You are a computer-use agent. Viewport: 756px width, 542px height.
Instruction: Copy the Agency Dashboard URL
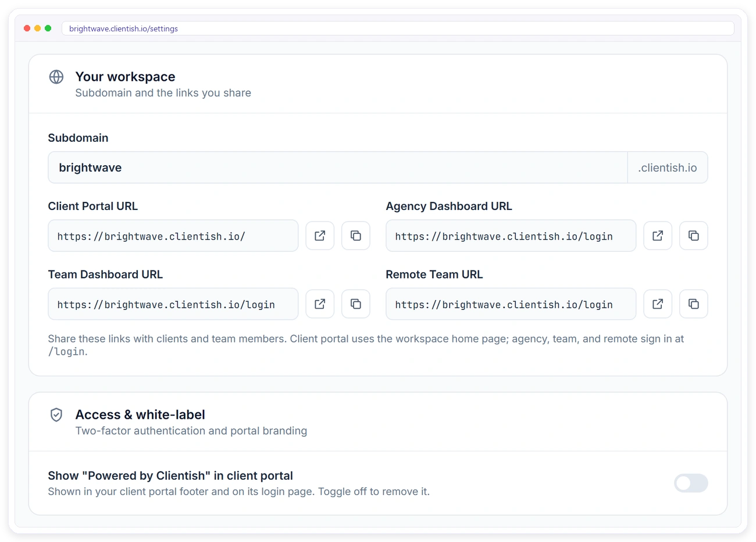coord(694,236)
